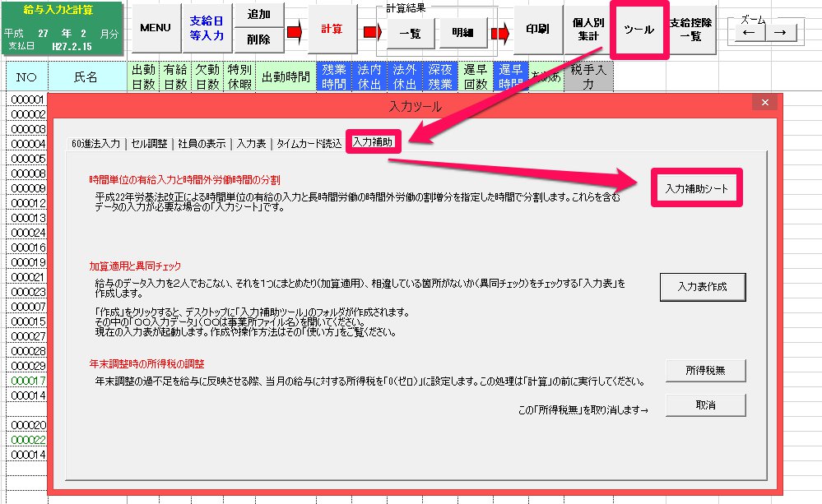
Task: Select employee row 000029
Action: 27,366
